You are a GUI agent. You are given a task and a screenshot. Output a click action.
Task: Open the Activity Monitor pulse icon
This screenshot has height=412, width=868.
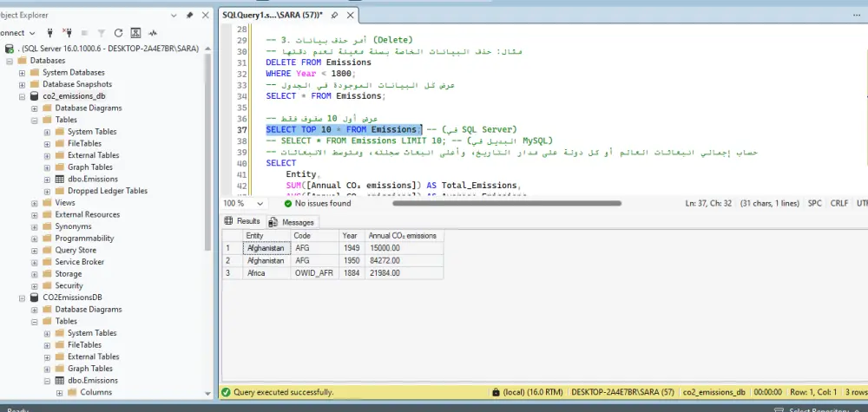point(153,33)
